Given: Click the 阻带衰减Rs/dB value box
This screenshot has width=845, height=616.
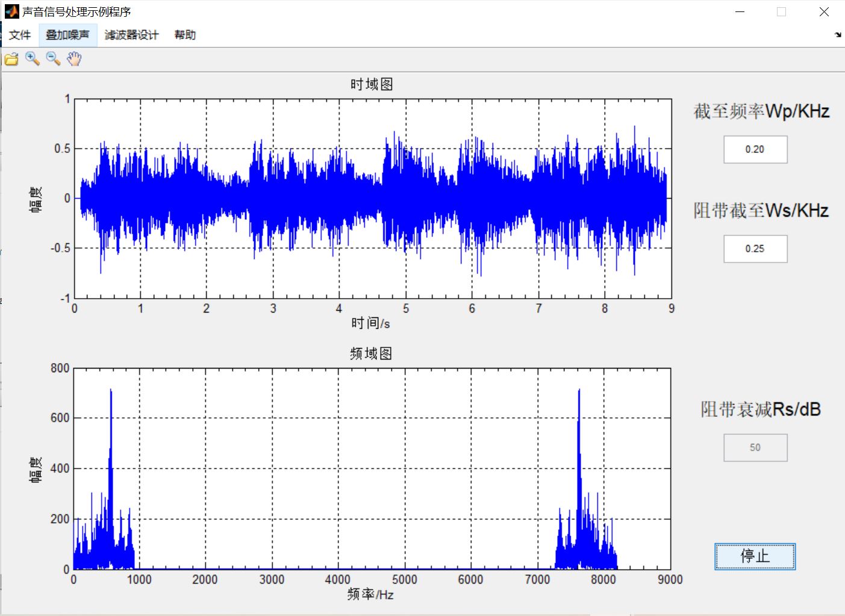Looking at the screenshot, I should (755, 447).
